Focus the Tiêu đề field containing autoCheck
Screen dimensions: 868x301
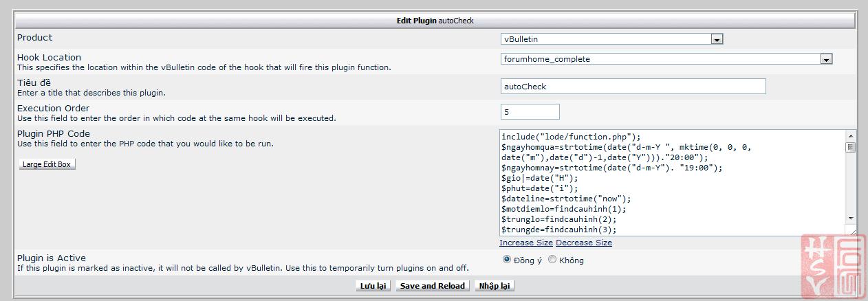pos(633,87)
